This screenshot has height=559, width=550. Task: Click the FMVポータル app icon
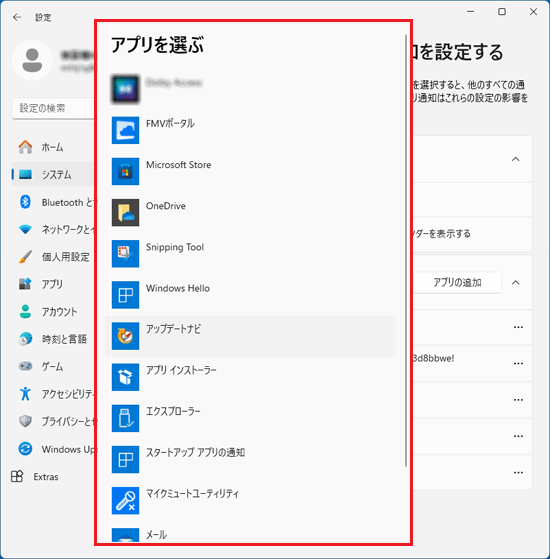[125, 130]
